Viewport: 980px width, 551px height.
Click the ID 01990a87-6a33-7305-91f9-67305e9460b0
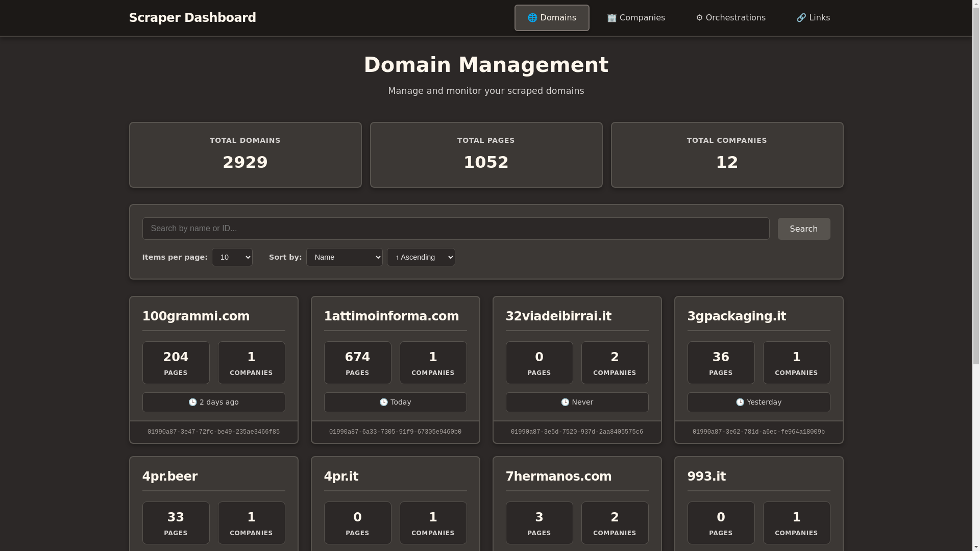pos(395,432)
